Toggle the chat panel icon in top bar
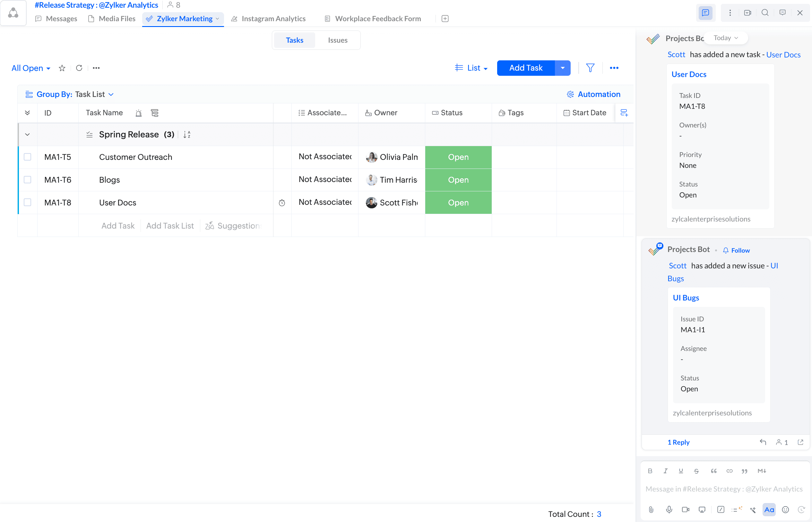The height and width of the screenshot is (522, 812). click(705, 13)
